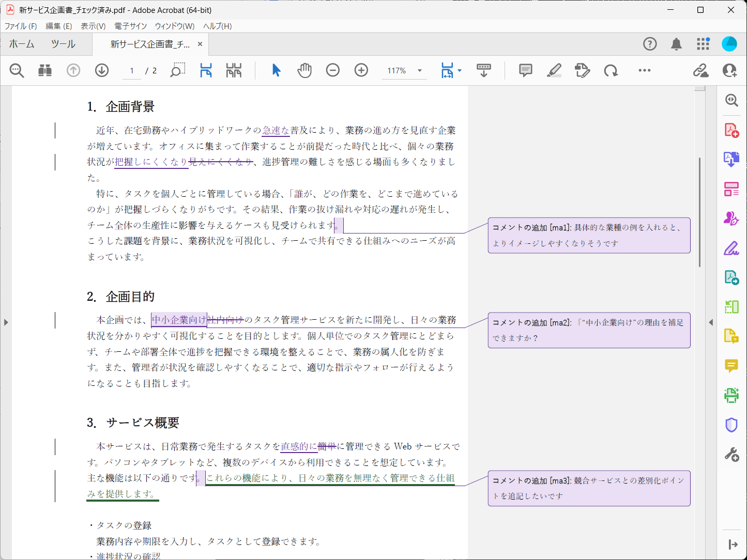Open the Protect tool with shield icon
The image size is (747, 560).
click(x=731, y=425)
